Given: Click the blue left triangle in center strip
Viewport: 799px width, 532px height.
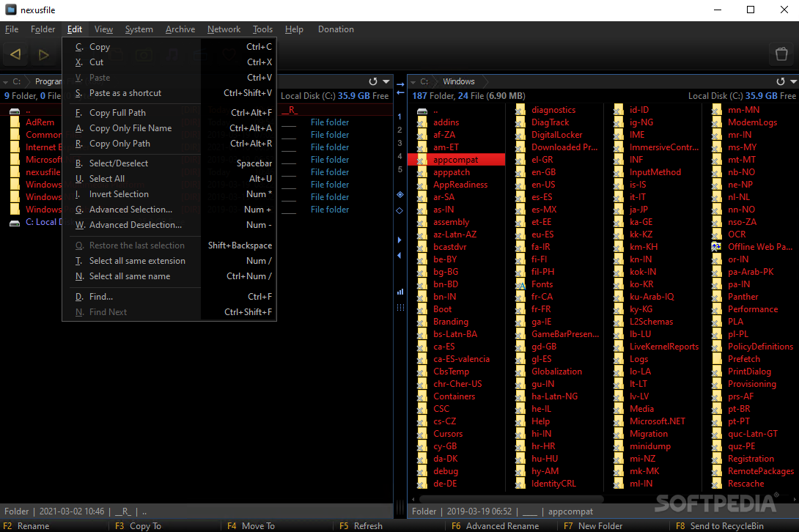Looking at the screenshot, I should pyautogui.click(x=399, y=255).
